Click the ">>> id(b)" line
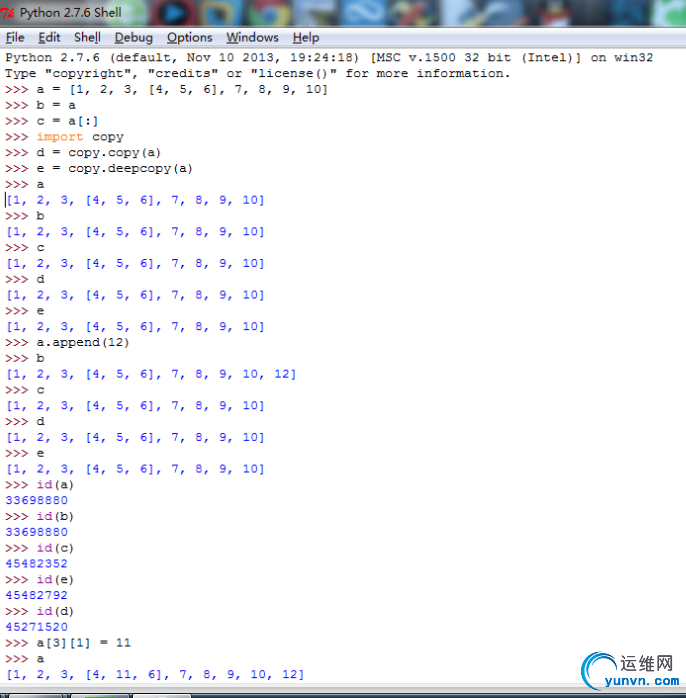686x698 pixels. click(x=40, y=516)
